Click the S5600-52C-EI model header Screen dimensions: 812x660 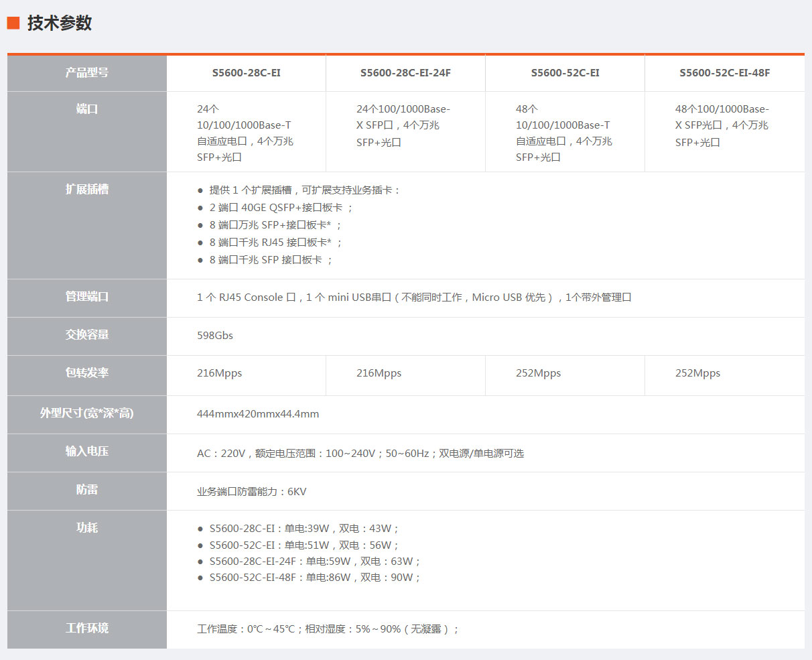tap(565, 73)
